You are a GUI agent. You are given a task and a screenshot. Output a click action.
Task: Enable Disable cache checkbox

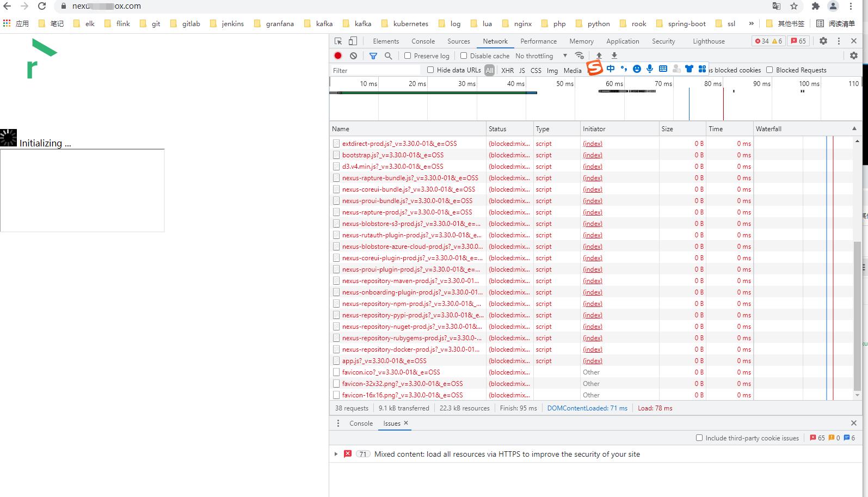464,56
